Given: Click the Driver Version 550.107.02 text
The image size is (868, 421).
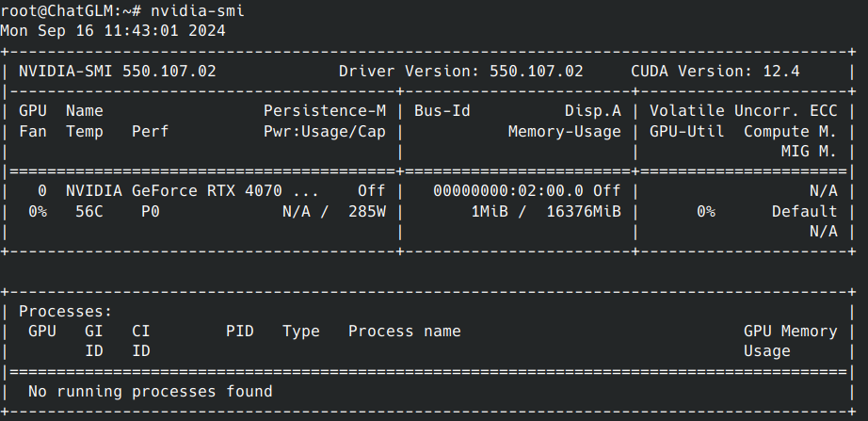Looking at the screenshot, I should [x=460, y=71].
